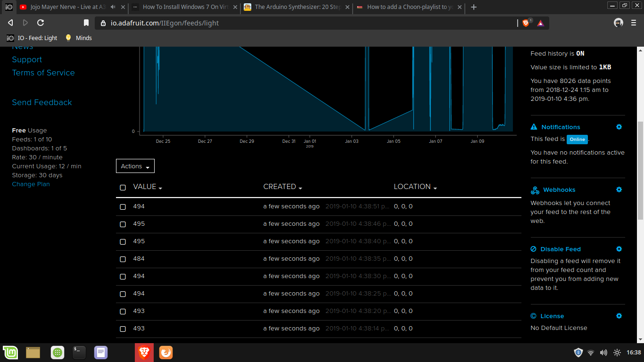
Task: Toggle the select-all checkbox in table header
Action: coord(123,187)
